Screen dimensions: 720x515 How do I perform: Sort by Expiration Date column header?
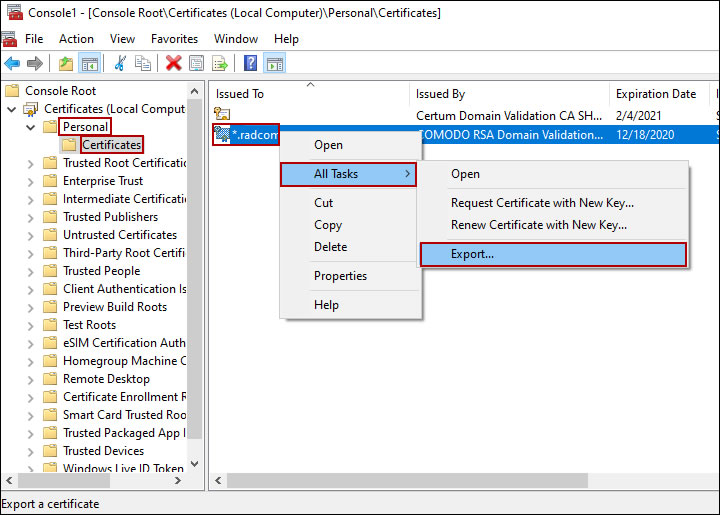point(656,94)
